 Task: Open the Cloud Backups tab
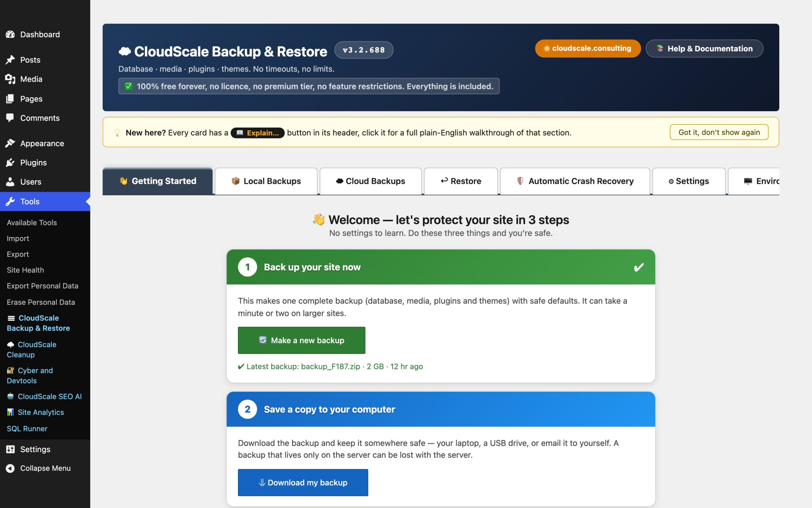click(x=370, y=181)
